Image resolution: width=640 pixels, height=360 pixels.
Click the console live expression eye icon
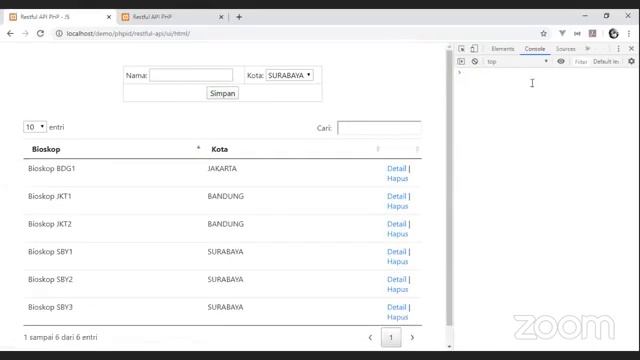point(561,61)
